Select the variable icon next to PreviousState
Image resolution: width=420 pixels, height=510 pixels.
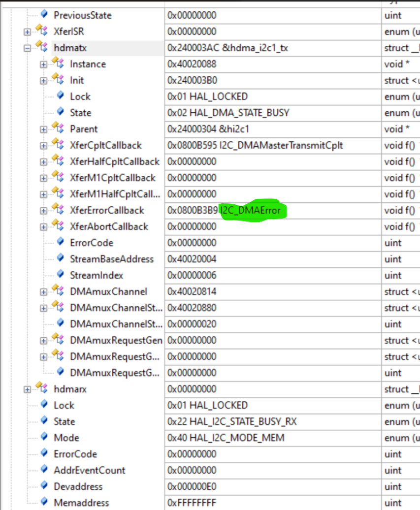pyautogui.click(x=44, y=15)
